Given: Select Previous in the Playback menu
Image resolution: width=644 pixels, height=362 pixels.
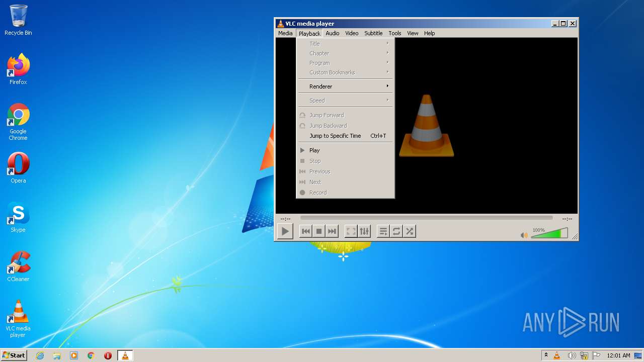Looking at the screenshot, I should pyautogui.click(x=345, y=171).
